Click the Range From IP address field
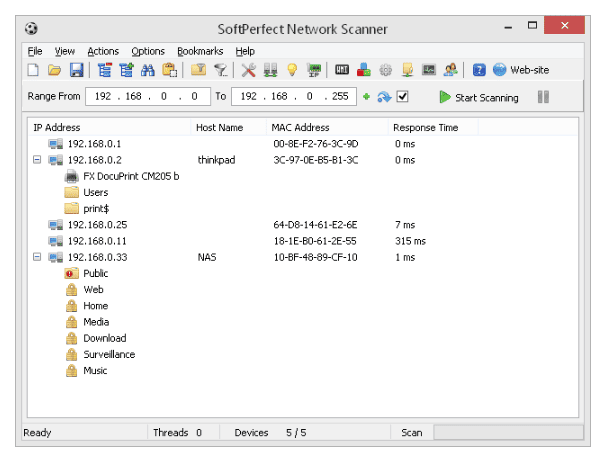607x461 pixels. (148, 96)
